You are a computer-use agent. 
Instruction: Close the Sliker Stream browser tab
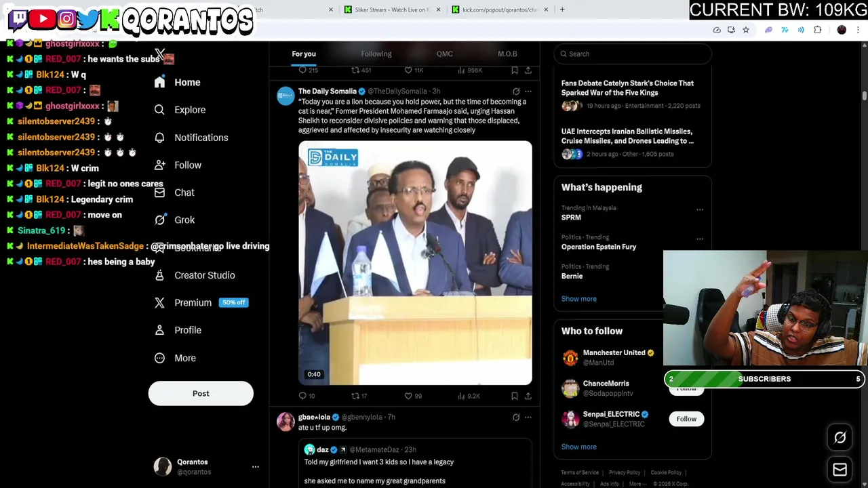coord(438,9)
